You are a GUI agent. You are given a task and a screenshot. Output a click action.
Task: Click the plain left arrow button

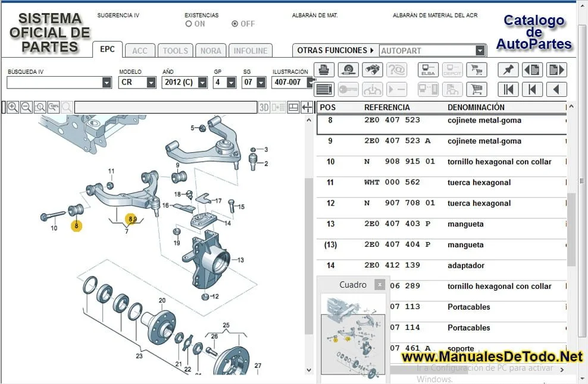click(x=556, y=90)
